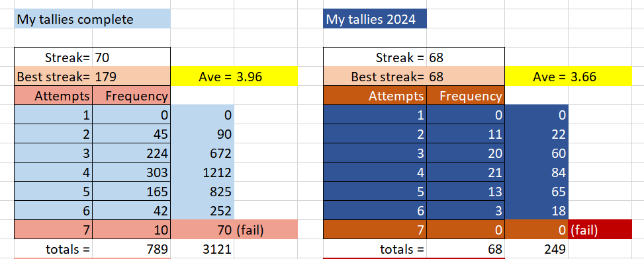This screenshot has height=259, width=644.
Task: Select the total 789 cell
Action: 132,249
